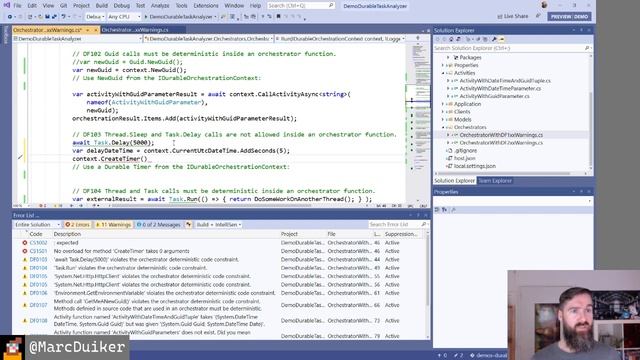Screen dimensions: 640x360
Task: Toggle the 11 Warnings filter
Action: 113,224
